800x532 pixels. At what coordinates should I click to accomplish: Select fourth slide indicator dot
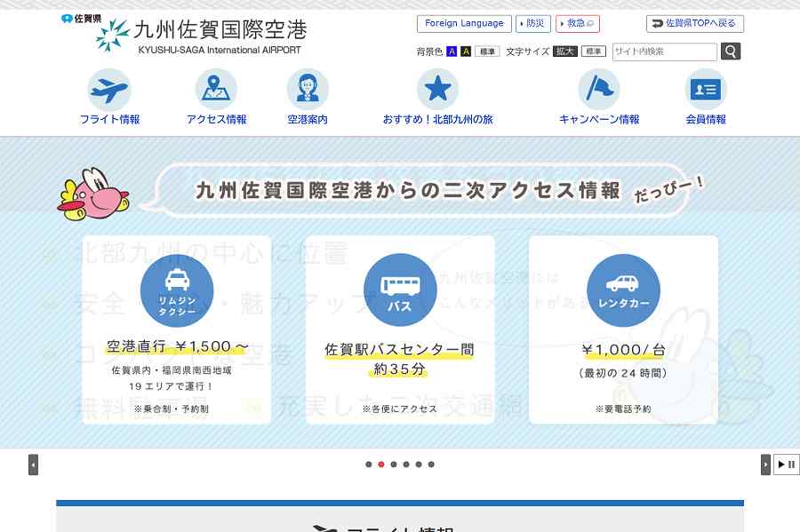[x=406, y=465]
